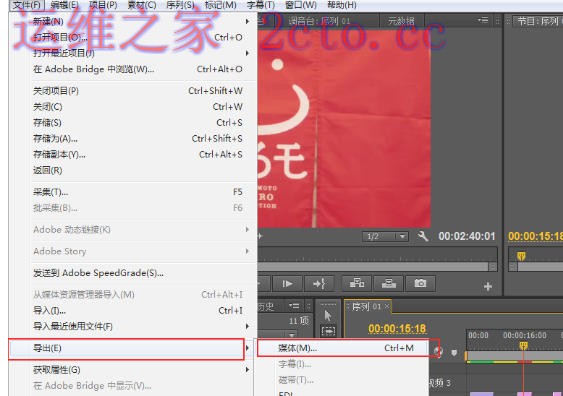Open the 素材(C) menu
The height and width of the screenshot is (396, 563).
142,5
